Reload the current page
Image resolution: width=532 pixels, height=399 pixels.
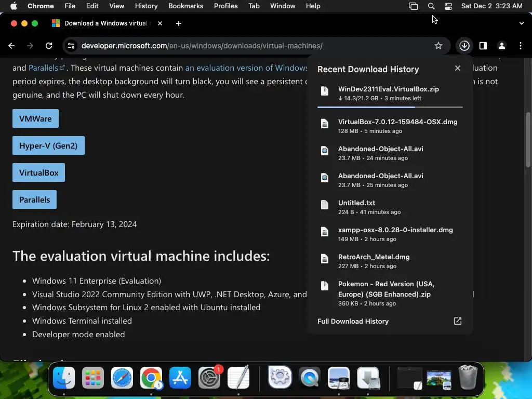coord(49,46)
